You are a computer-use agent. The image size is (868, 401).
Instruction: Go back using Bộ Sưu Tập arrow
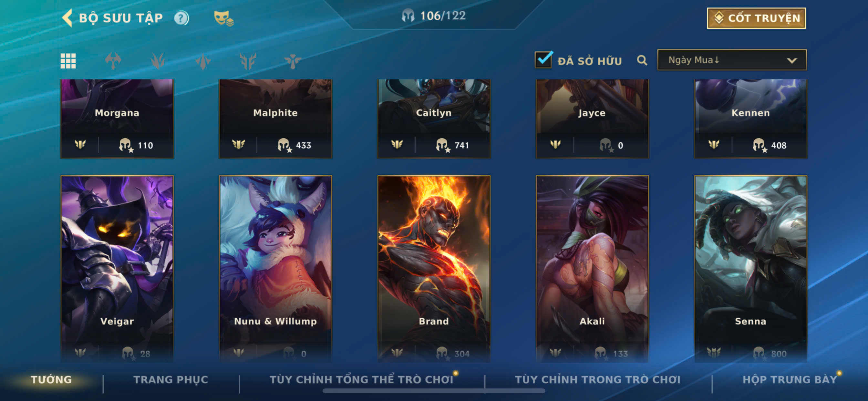(67, 18)
